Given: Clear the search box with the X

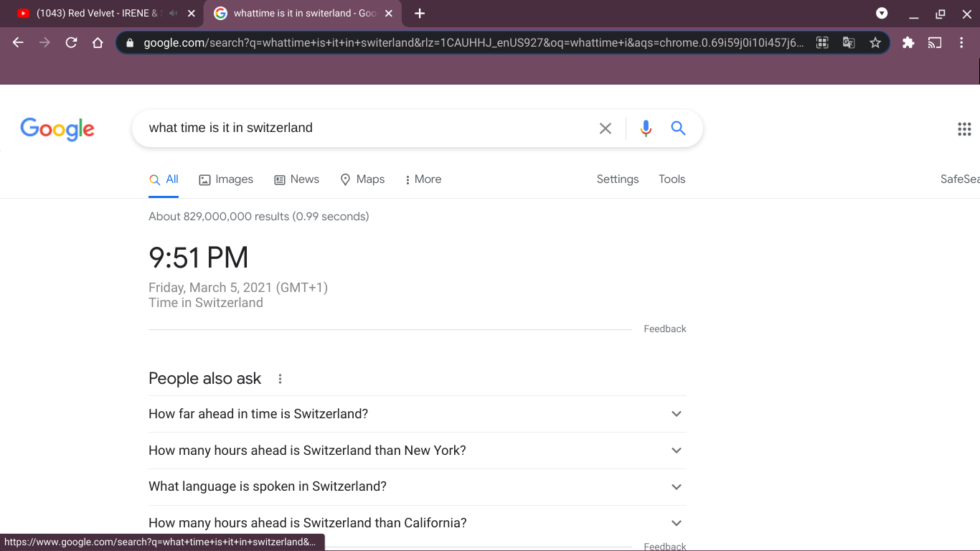Looking at the screenshot, I should coord(606,128).
